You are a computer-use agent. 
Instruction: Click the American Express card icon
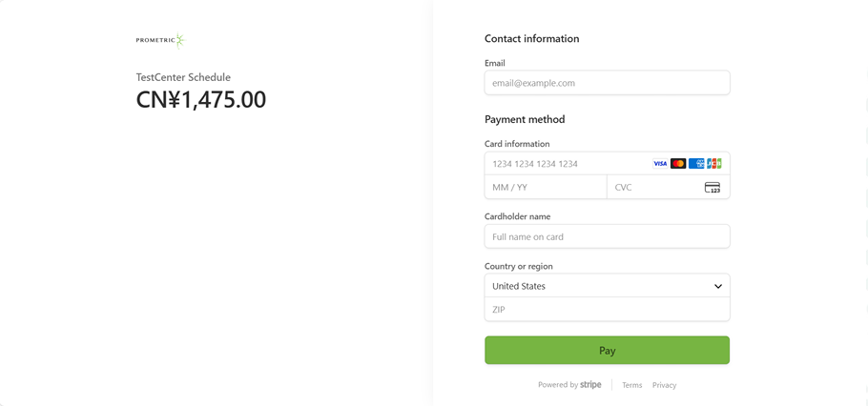click(696, 164)
